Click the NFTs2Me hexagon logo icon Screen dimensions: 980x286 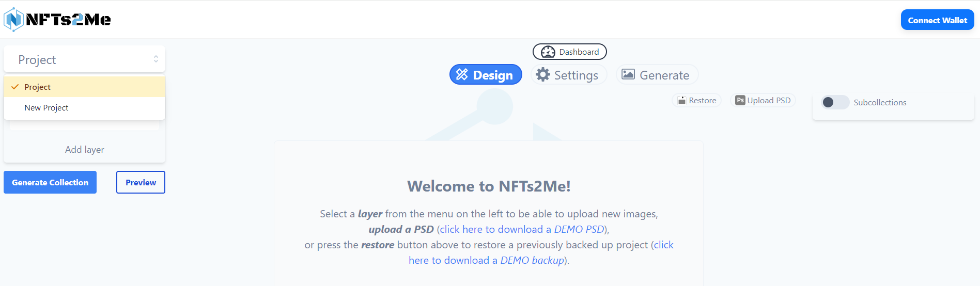(x=13, y=20)
